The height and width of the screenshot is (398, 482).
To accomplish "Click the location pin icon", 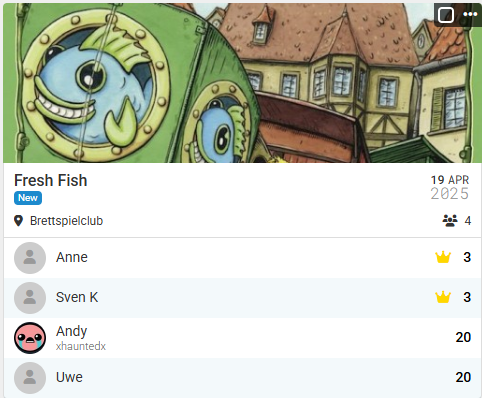I will pos(18,221).
